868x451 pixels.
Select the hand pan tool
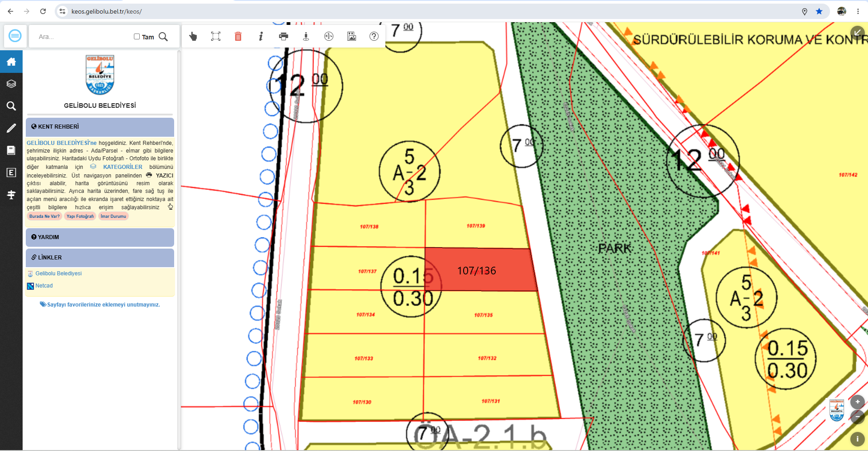click(193, 36)
